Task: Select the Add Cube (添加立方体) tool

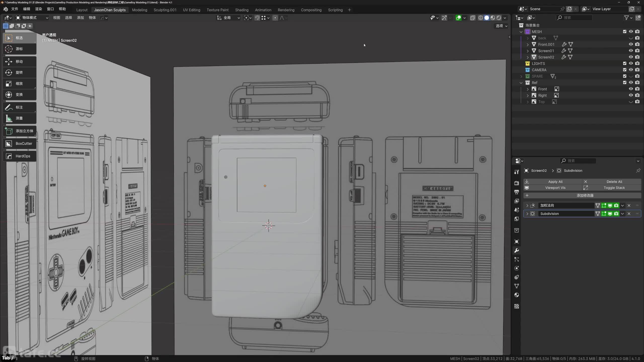Action: 20,131
